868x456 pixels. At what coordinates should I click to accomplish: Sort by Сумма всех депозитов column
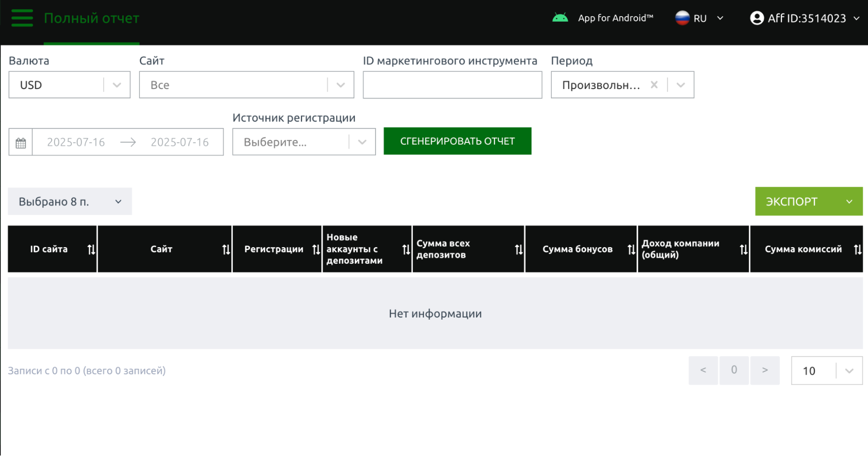click(x=518, y=249)
